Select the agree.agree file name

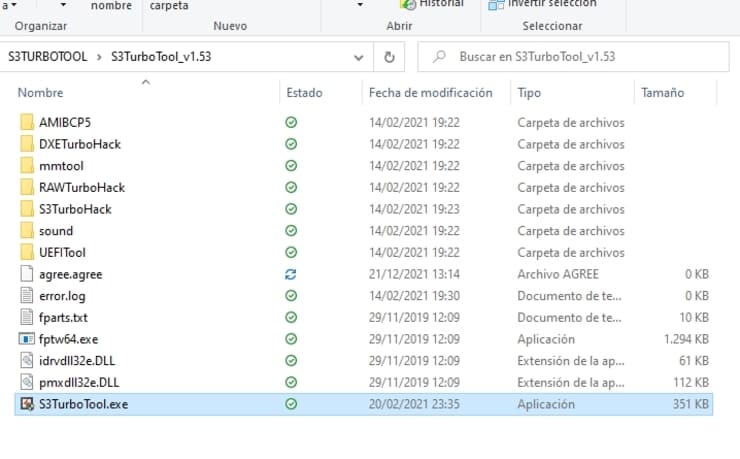click(71, 274)
